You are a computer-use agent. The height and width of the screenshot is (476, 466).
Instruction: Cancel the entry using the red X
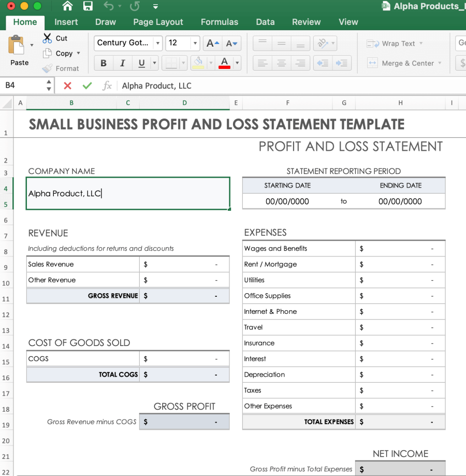[67, 85]
